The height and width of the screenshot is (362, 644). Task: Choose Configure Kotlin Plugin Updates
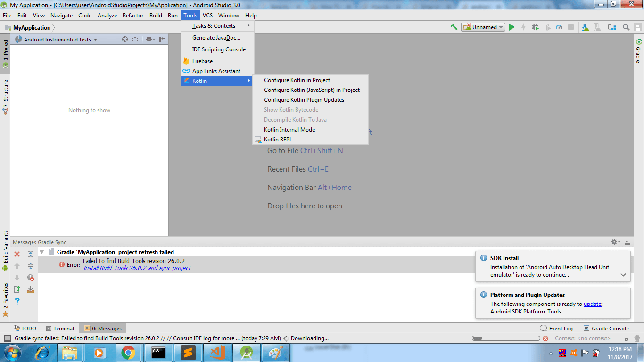click(310, 100)
